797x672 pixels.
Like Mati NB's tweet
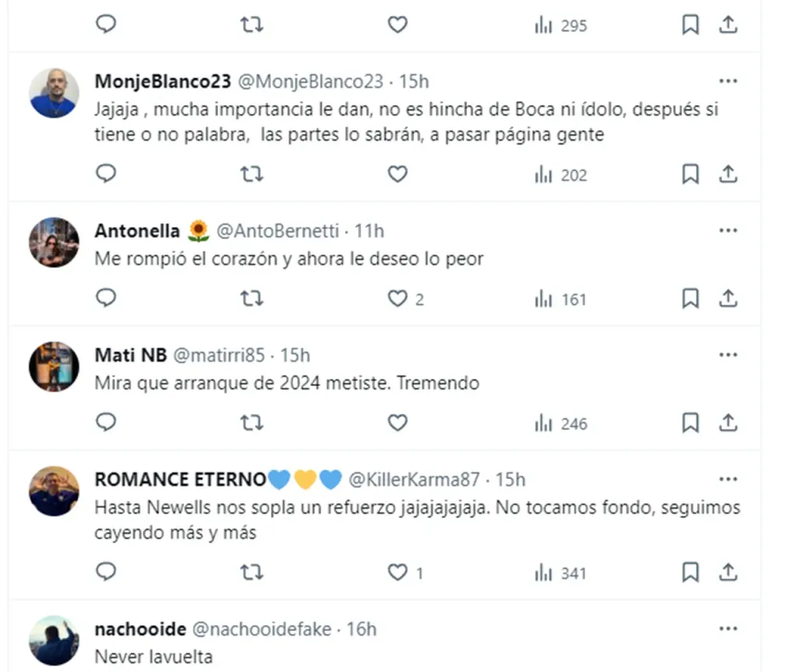[x=398, y=423]
